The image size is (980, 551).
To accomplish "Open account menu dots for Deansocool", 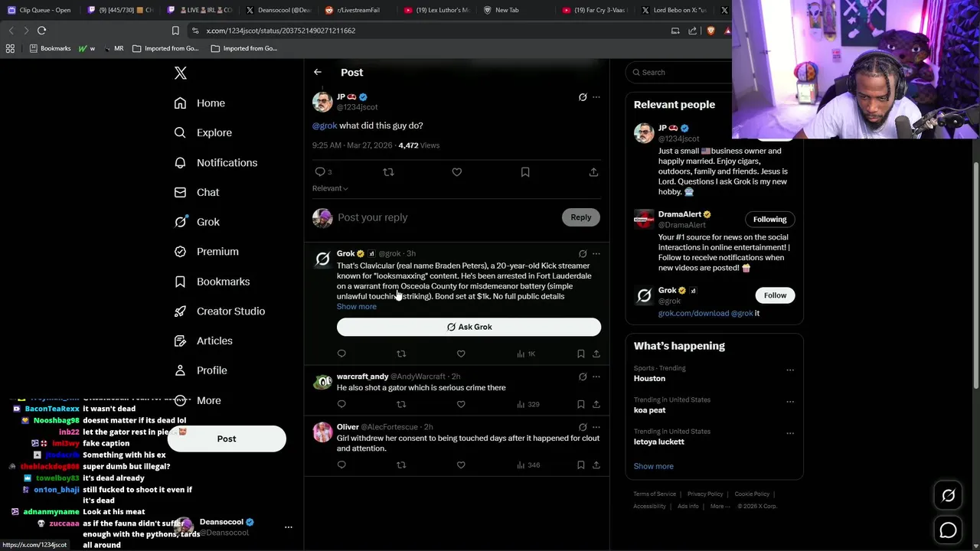I will [289, 527].
